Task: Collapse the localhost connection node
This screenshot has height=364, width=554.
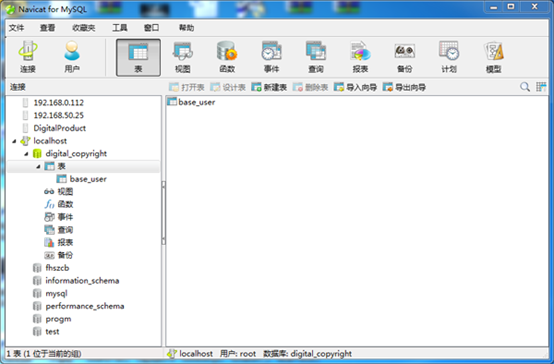Action: [x=14, y=141]
